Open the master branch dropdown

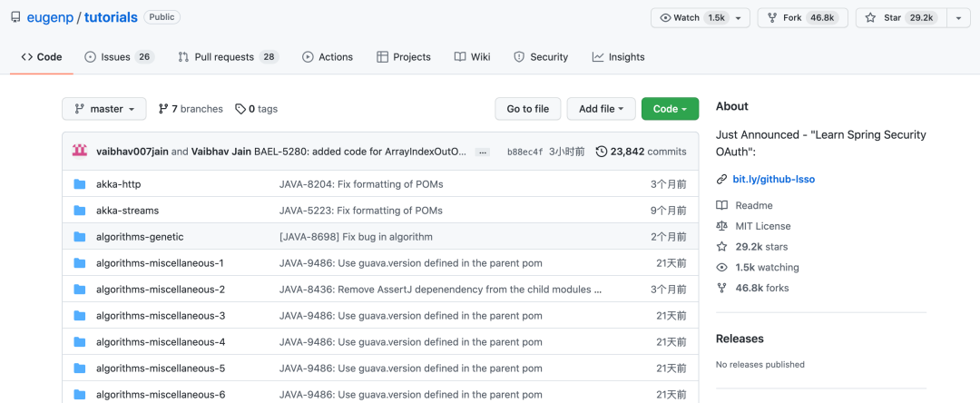(104, 109)
